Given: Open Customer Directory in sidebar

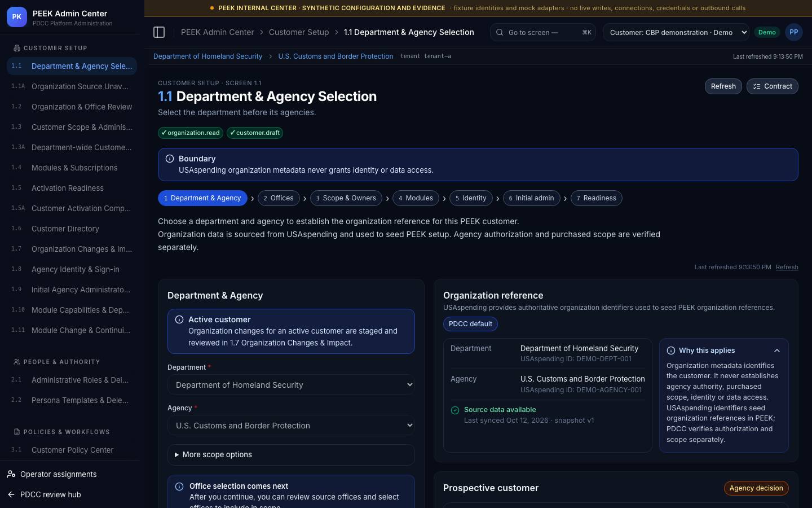Looking at the screenshot, I should tap(72, 229).
